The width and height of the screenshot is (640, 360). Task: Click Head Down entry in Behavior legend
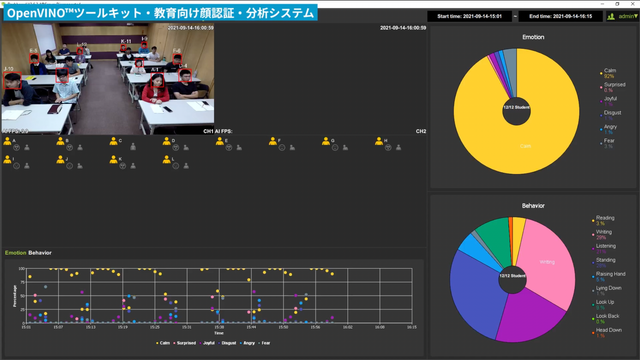[606, 332]
